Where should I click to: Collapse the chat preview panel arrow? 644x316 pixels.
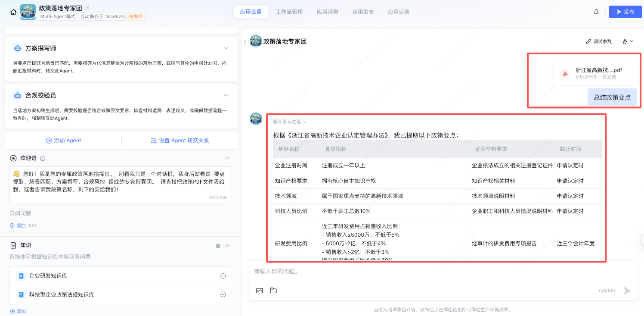245,41
